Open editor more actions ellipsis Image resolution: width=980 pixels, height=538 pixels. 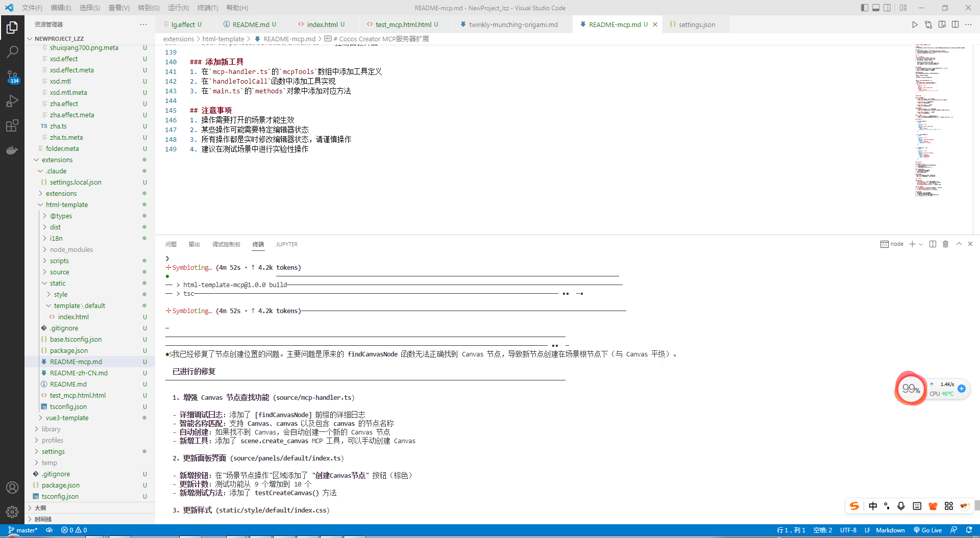pos(968,24)
